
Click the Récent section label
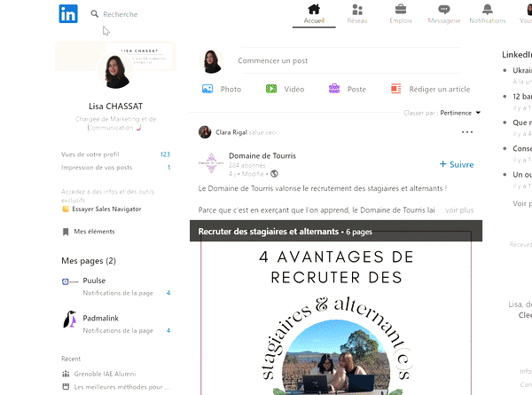[x=71, y=359]
